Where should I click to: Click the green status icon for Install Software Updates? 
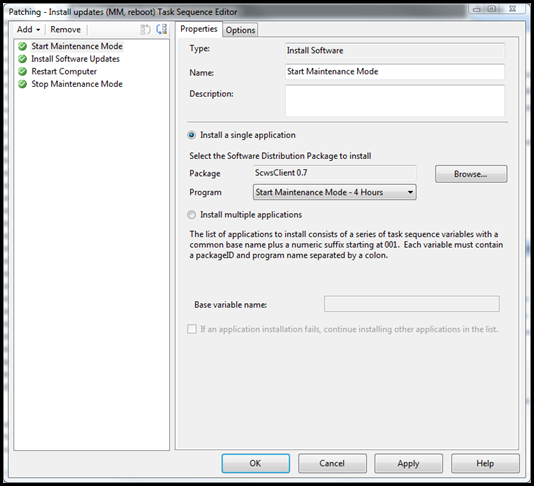point(22,59)
